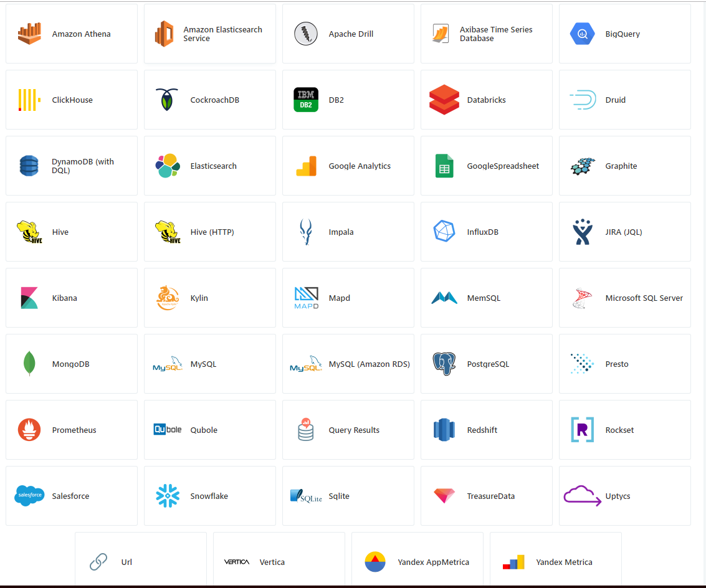Viewport: 706px width, 588px height.
Task: Choose the 'Vertica' label text
Action: [x=272, y=562]
